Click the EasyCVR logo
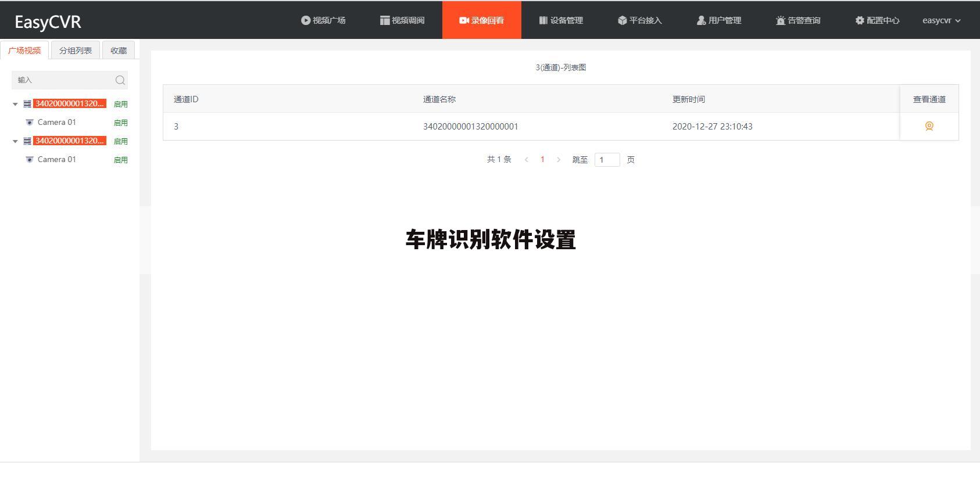Viewport: 980px width, 481px height. (x=48, y=22)
